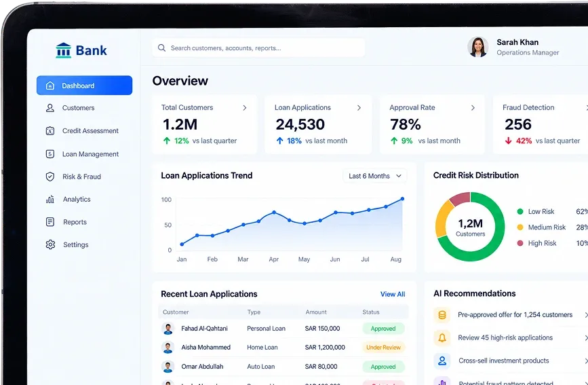This screenshot has height=385, width=588.
Task: Click the Settings gear icon
Action: 50,244
